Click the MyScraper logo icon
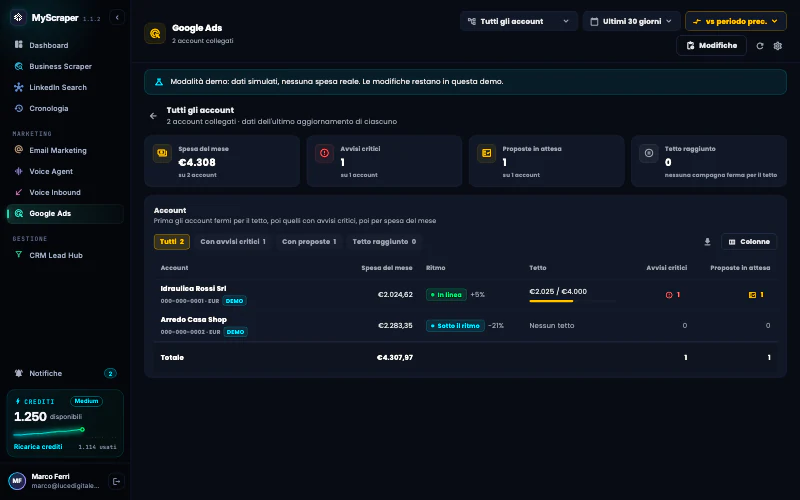This screenshot has width=800, height=500. (x=18, y=17)
